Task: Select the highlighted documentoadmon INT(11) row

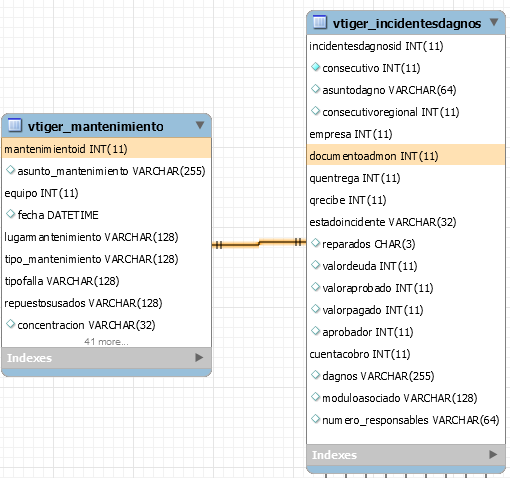Action: coord(406,156)
